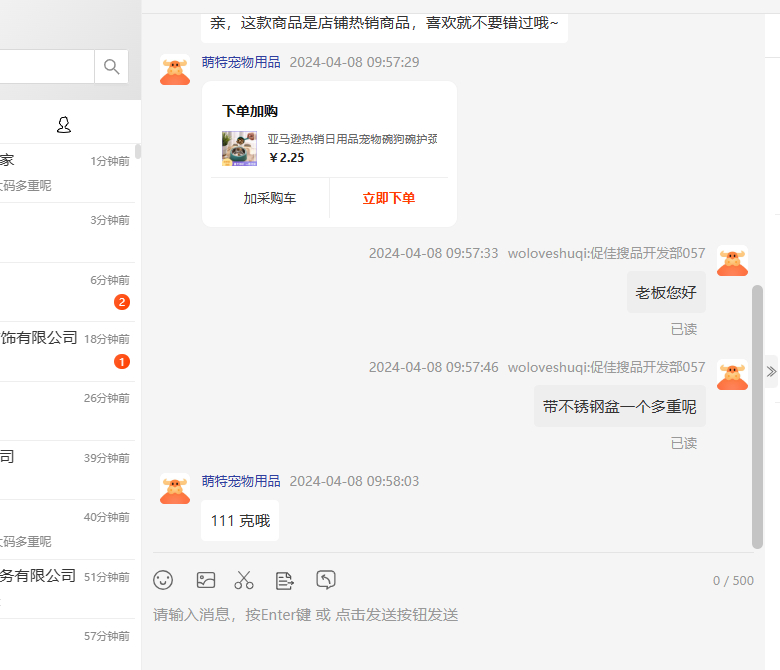Click the chat history bubble icon
This screenshot has width=780, height=670.
pos(326,580)
